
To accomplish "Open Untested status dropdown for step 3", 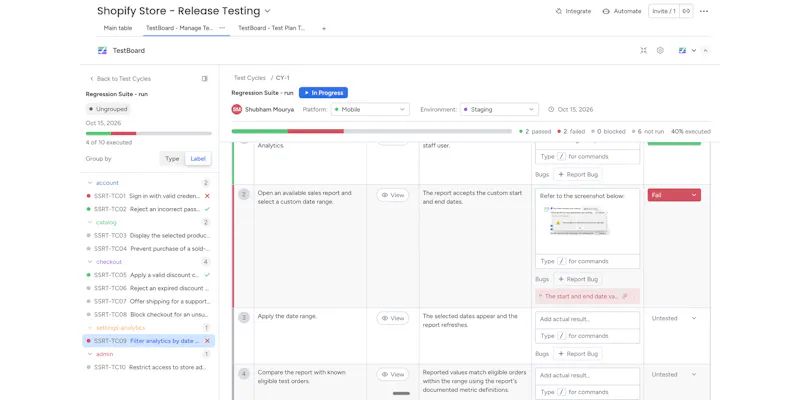I will [674, 318].
